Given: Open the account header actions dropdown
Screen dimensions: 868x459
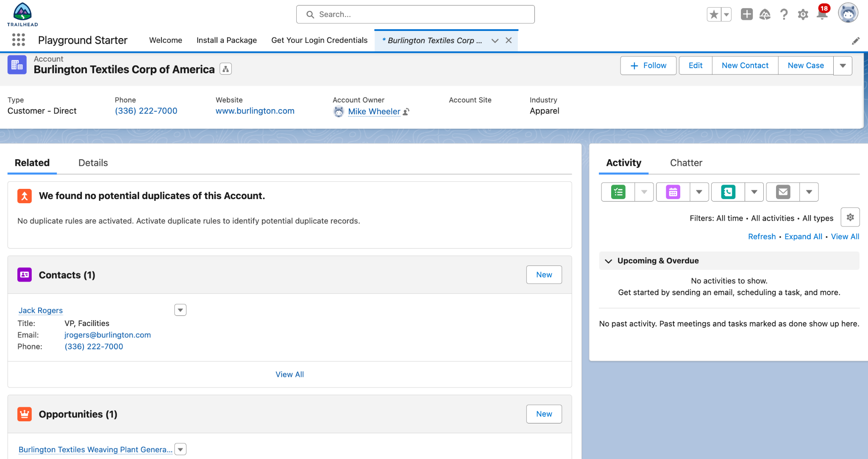Looking at the screenshot, I should 843,65.
